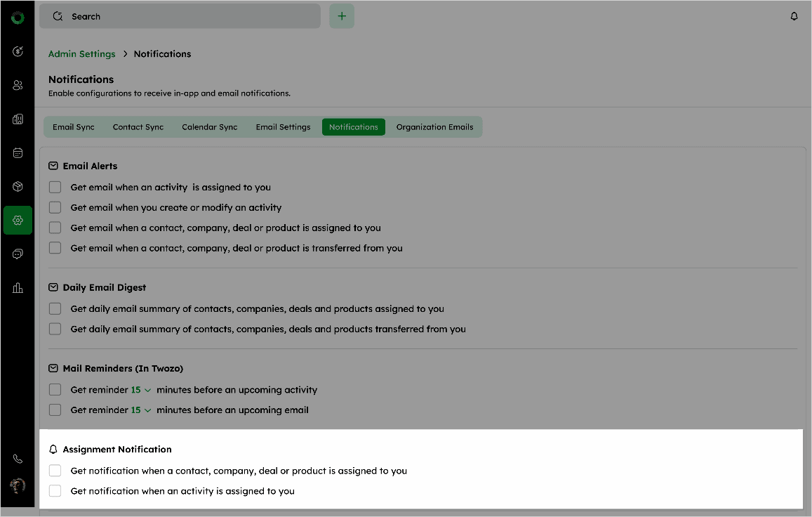Open the Activities calendar icon in sidebar
This screenshot has width=812, height=517.
click(x=18, y=152)
